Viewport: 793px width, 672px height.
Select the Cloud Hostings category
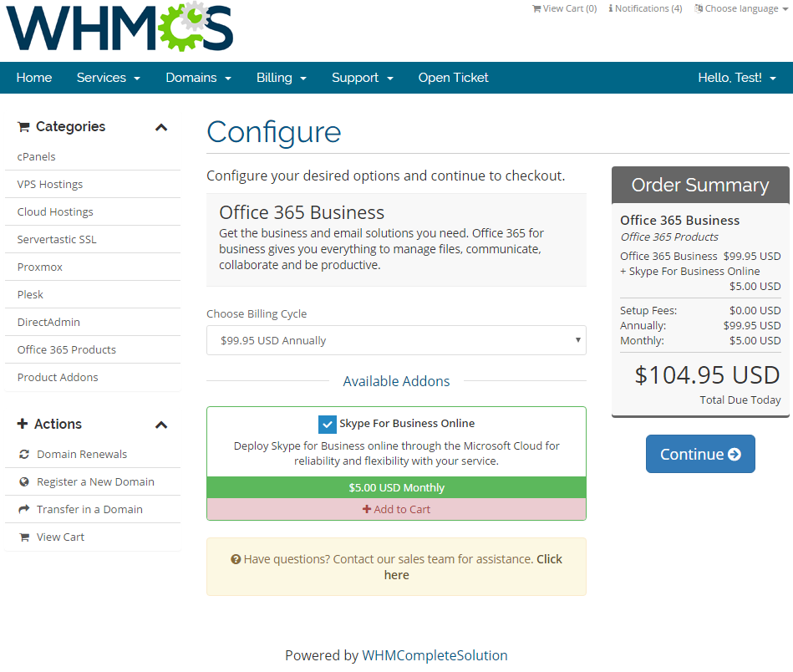click(93, 211)
